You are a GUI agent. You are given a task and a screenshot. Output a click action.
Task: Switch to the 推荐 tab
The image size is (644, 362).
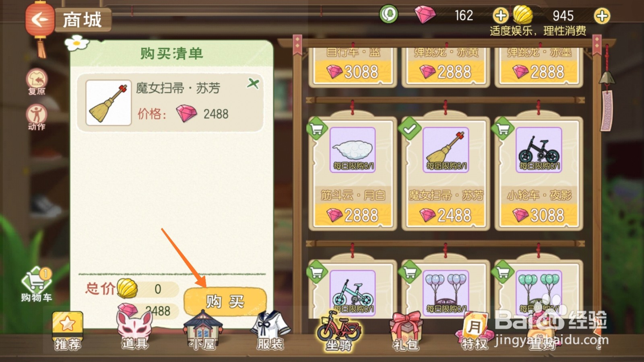[68, 331]
